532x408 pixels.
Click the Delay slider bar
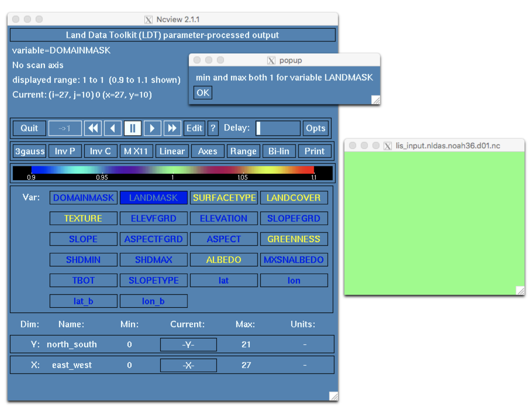click(x=278, y=128)
